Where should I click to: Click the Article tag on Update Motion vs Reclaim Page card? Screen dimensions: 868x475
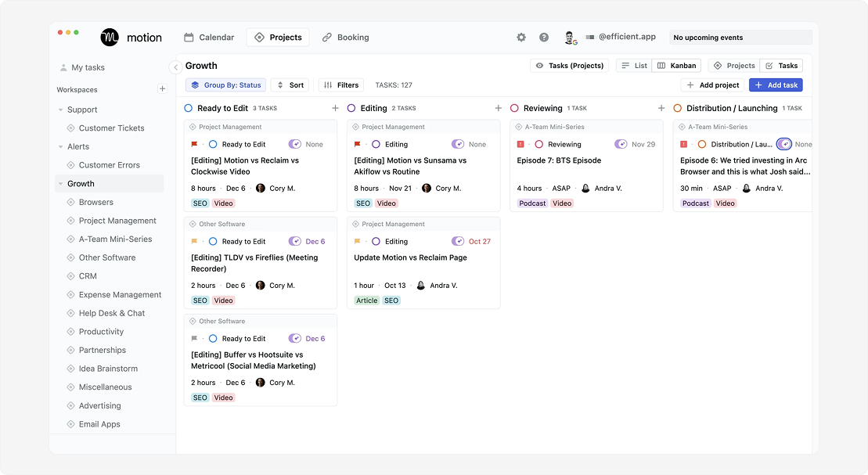click(x=366, y=300)
